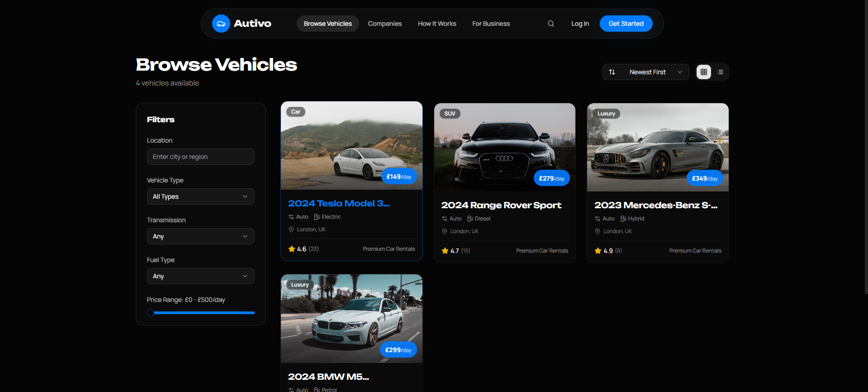Click the Tesla Model 3 photo

click(x=351, y=145)
